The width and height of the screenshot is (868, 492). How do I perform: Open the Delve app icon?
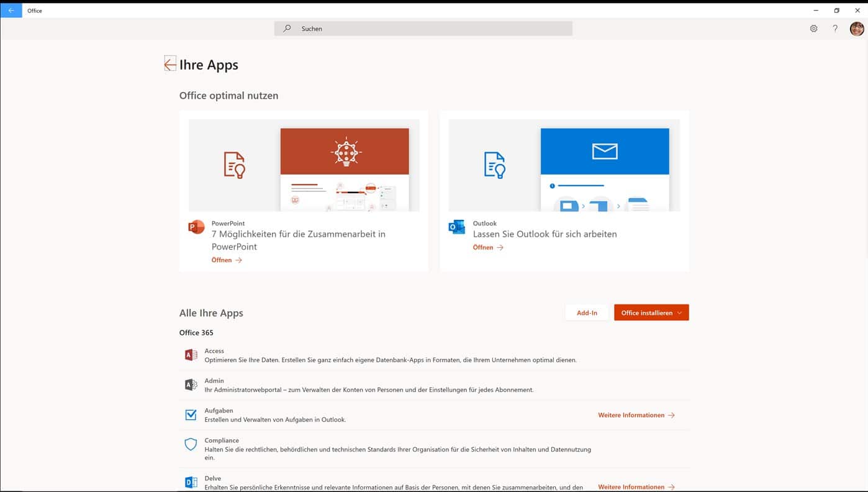pos(191,481)
